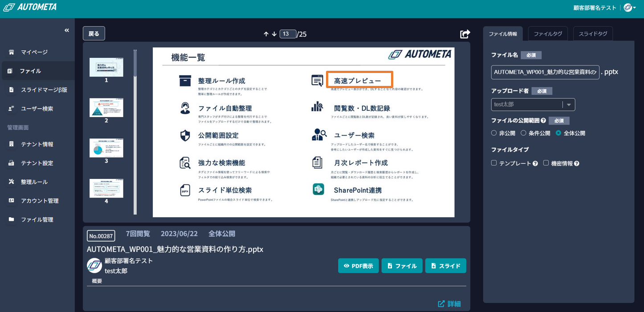Click the ユーザー検索 person icon

click(x=12, y=109)
